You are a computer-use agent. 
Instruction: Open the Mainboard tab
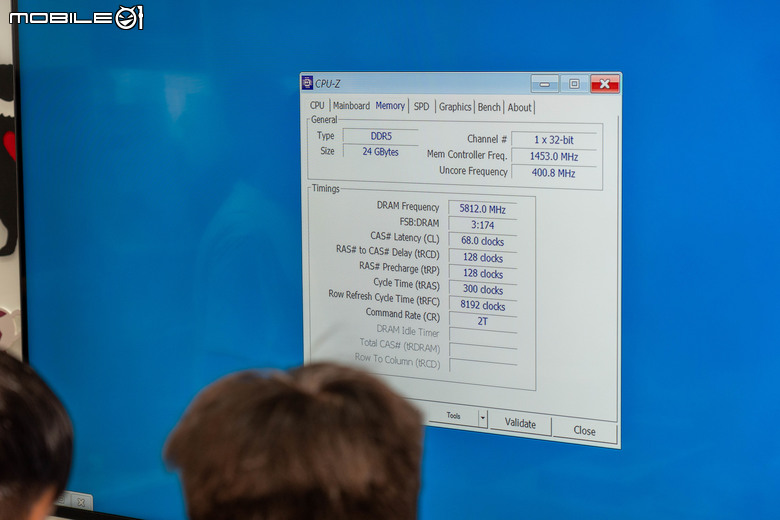(x=351, y=106)
